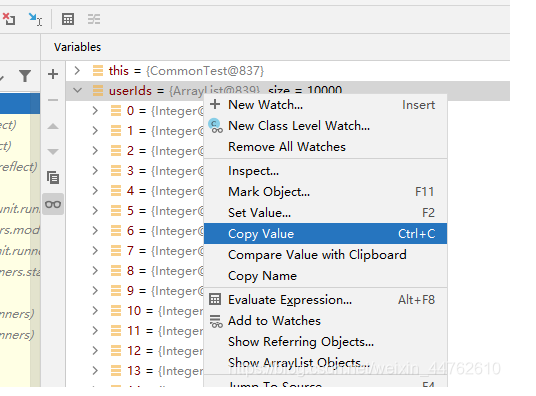Click the Drop Frame icon in toolbar
Image resolution: width=536 pixels, height=396 pixels.
(9, 19)
